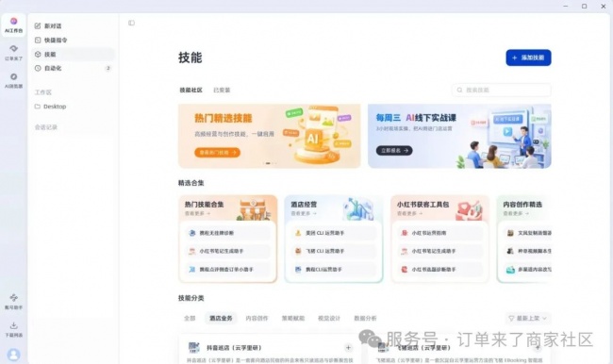Open 美团 CLI 运营助手 skill
613x364 pixels.
tap(334, 233)
